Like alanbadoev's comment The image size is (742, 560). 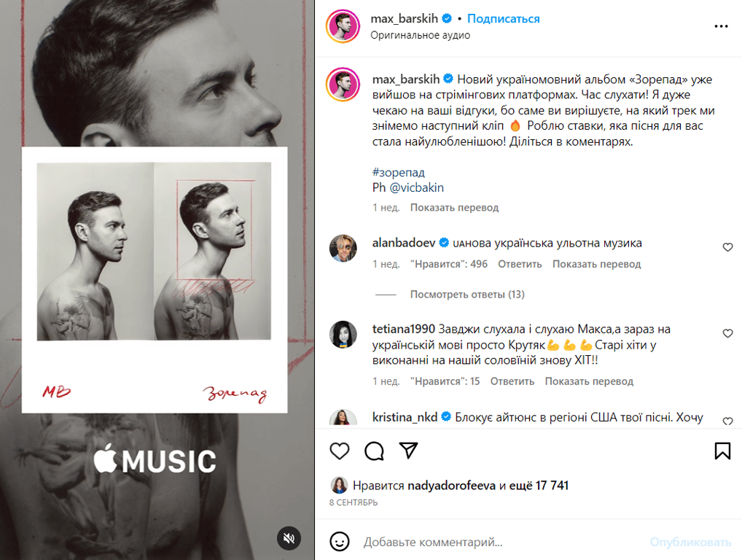(727, 247)
